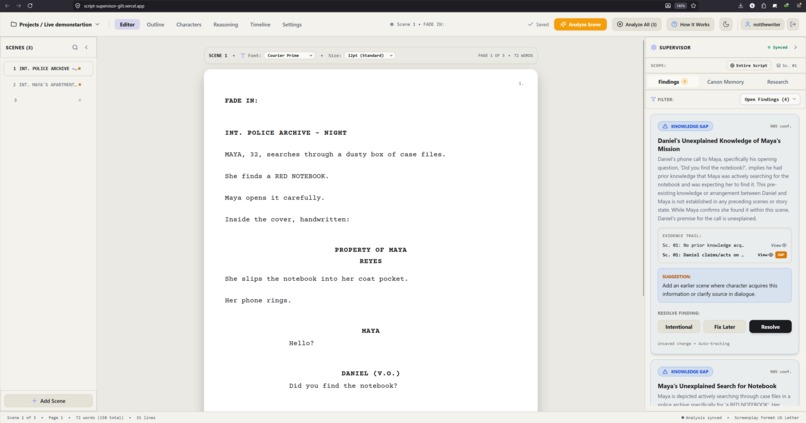Screen dimensions: 806x423
Task: Open the 12pt (Standard) size dropdown
Action: [x=370, y=56]
